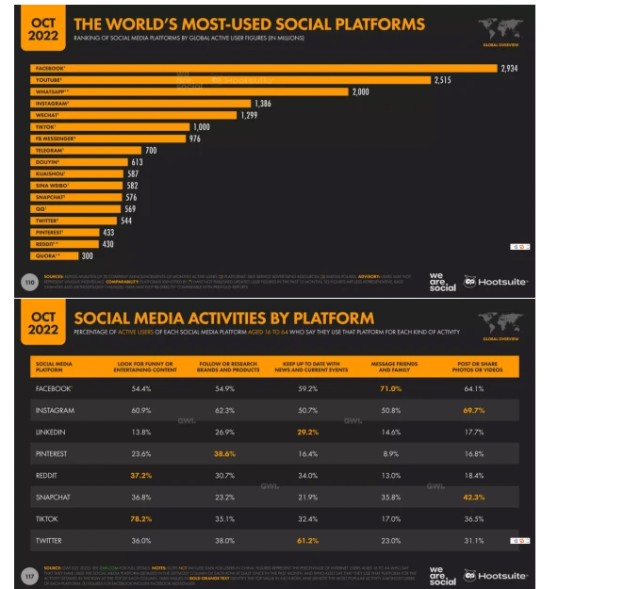640x589 pixels.
Task: Click the highlighted 29.2% cell in the LinkedIn row
Action: (x=308, y=432)
